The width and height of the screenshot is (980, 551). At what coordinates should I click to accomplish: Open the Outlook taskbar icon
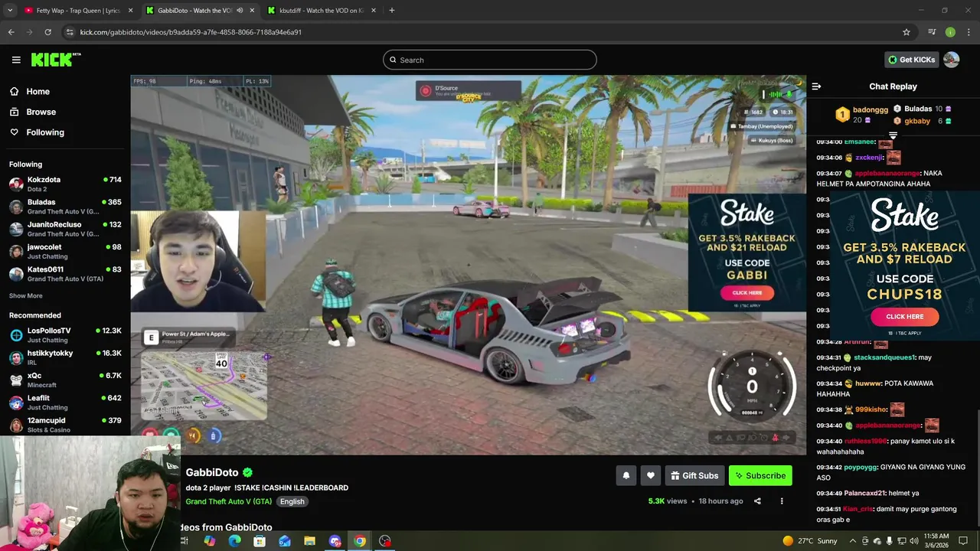tap(284, 541)
